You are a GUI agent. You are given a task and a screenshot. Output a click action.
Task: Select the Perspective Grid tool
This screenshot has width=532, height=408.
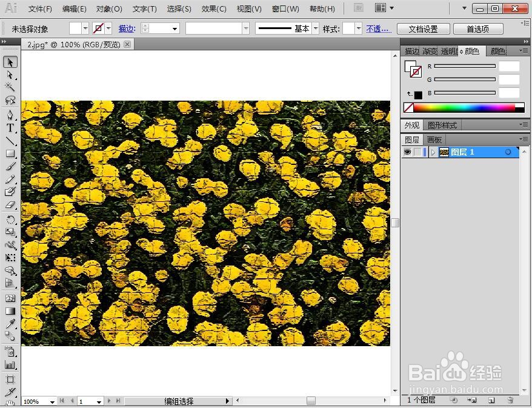[10, 283]
